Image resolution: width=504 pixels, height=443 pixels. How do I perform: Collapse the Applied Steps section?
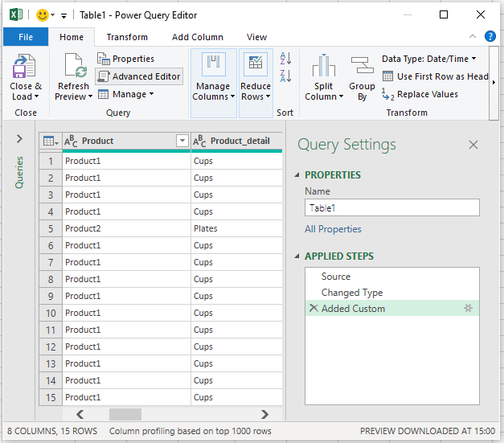click(x=298, y=256)
